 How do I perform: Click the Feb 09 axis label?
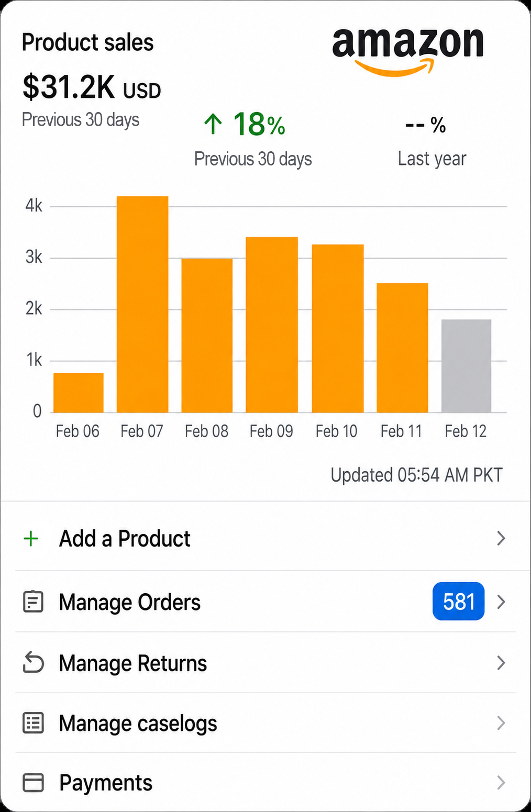tap(271, 431)
